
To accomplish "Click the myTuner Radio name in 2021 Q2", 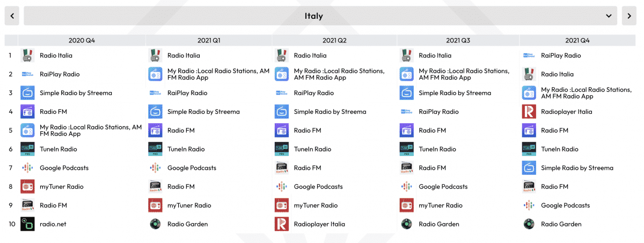I will click(x=316, y=205).
